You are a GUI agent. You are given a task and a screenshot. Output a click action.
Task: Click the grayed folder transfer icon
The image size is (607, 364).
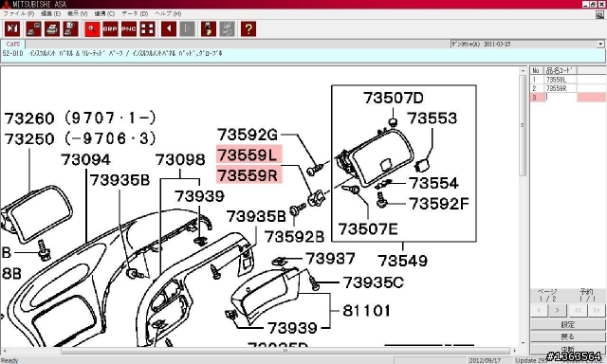pos(228,29)
